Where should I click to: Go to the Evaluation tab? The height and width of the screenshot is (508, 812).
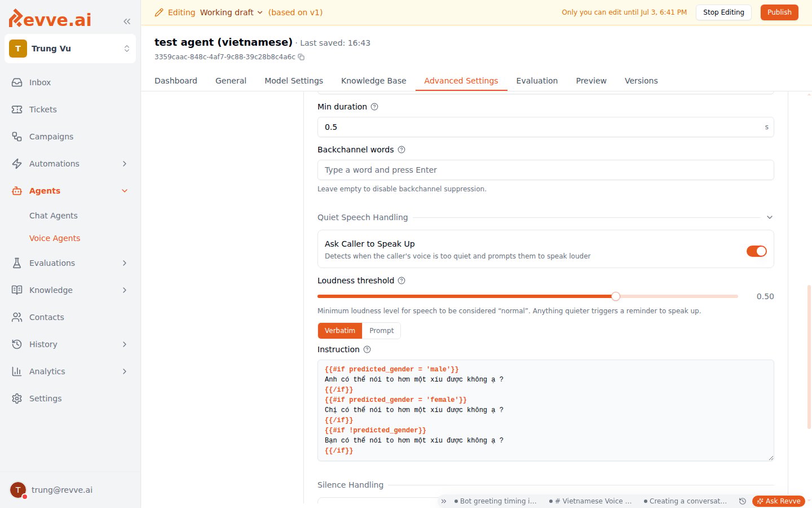537,81
